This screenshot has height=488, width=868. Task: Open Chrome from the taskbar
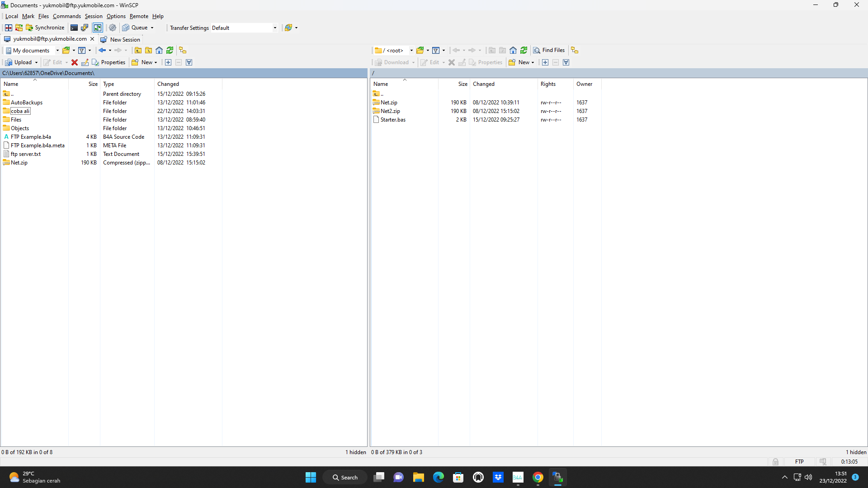pyautogui.click(x=538, y=477)
